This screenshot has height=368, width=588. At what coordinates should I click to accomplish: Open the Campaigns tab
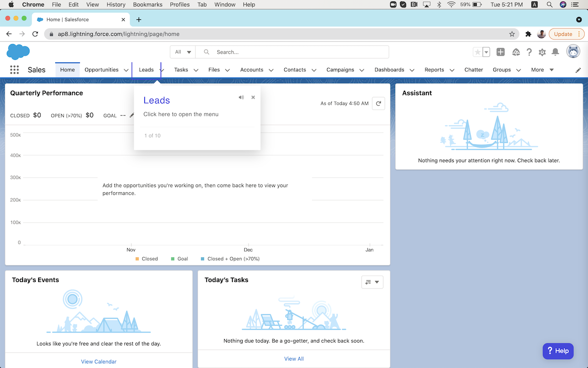pos(340,70)
